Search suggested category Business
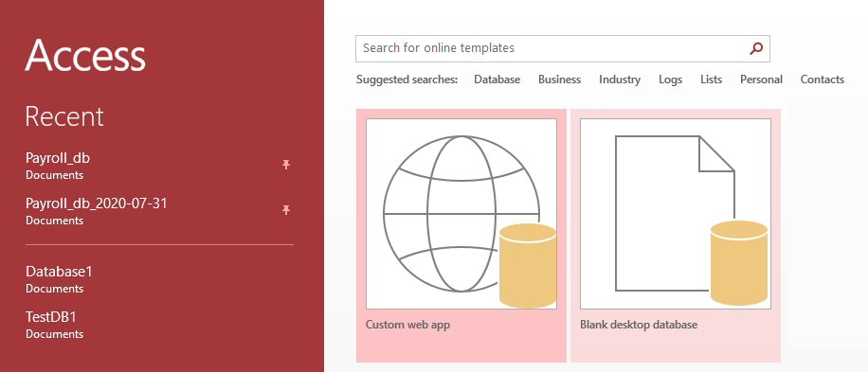The height and width of the screenshot is (372, 868). (x=560, y=80)
